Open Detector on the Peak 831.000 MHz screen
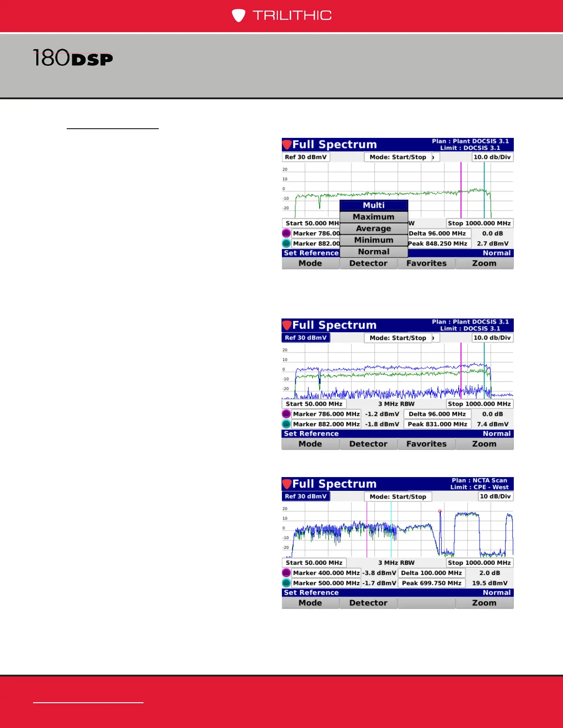Viewport: 563px width, 728px height. point(368,444)
